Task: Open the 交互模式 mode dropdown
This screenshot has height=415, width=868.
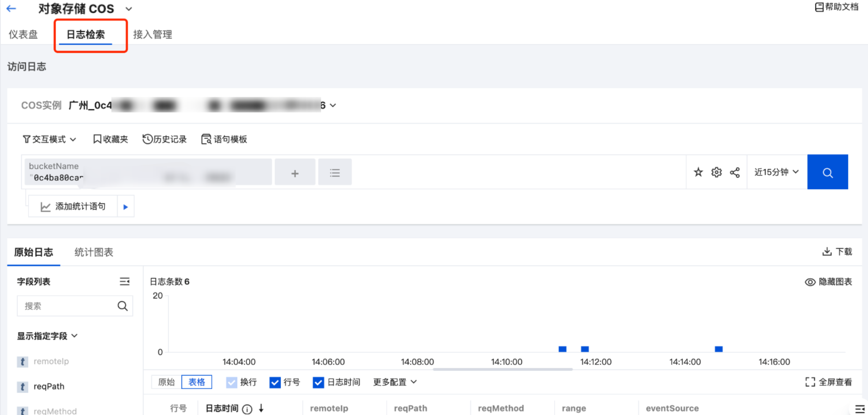Action: pyautogui.click(x=49, y=139)
